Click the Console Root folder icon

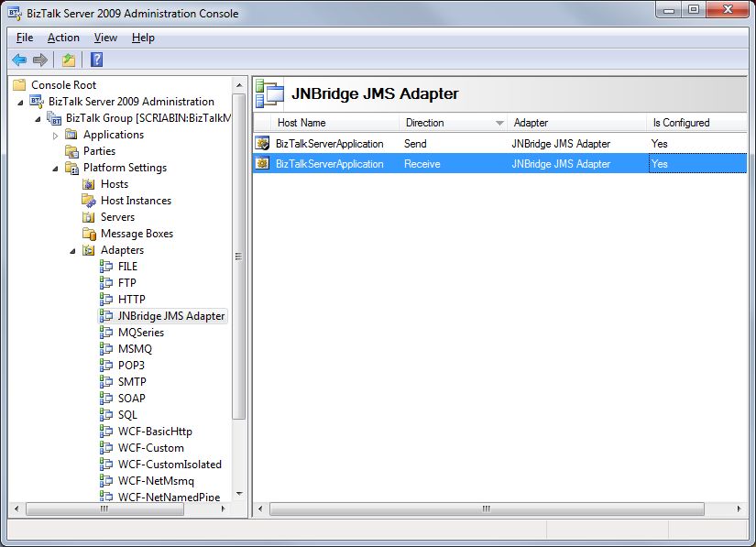tap(19, 85)
